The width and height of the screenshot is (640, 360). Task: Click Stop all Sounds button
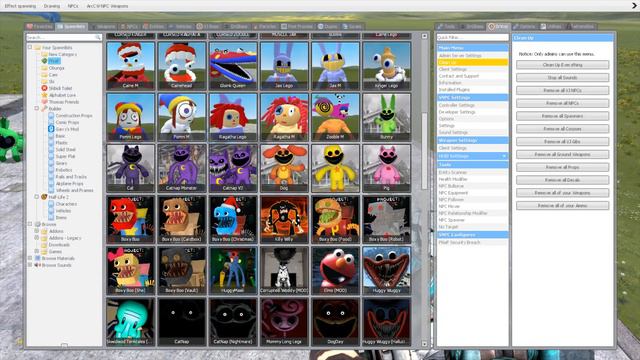562,78
